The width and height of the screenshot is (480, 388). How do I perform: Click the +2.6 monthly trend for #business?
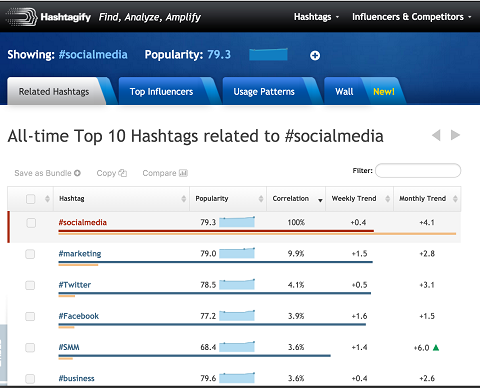tap(427, 378)
